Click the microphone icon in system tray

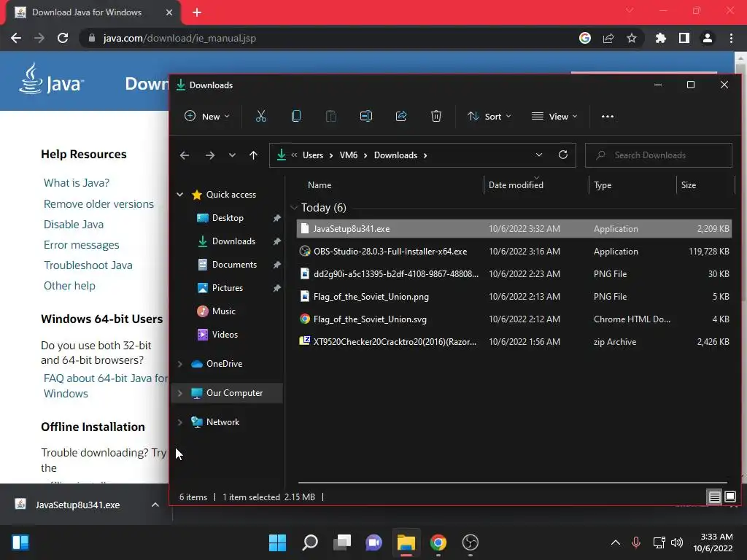click(635, 542)
